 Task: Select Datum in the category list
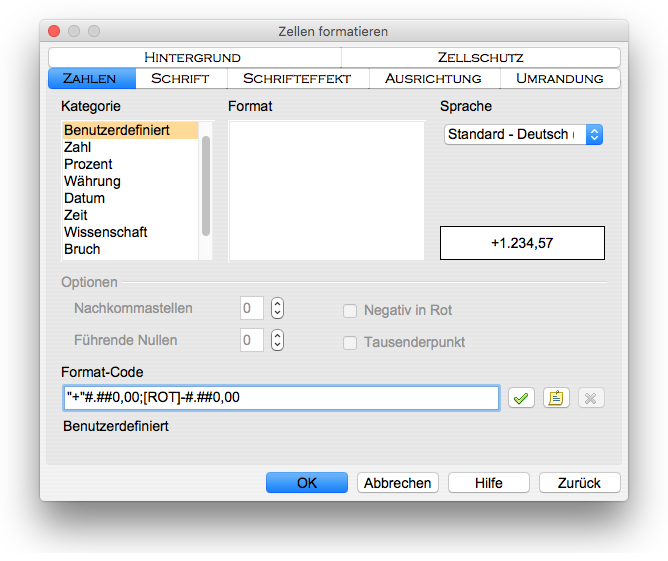coord(130,198)
